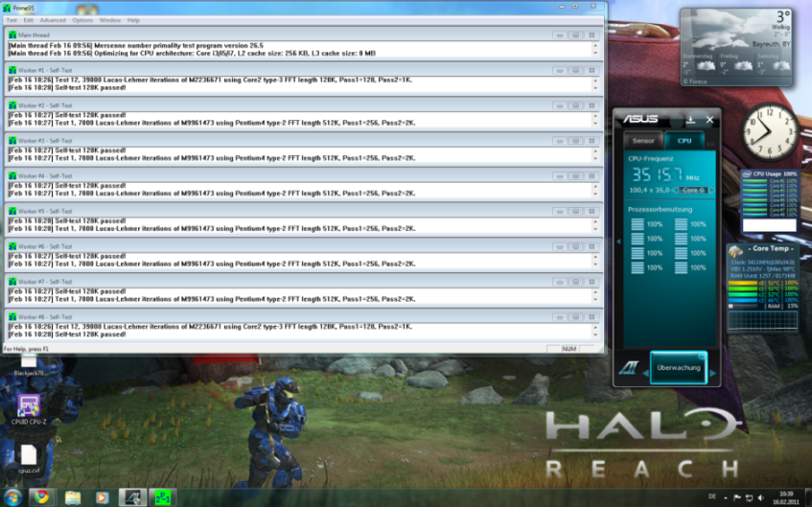Launch Google Chrome from the taskbar

coord(41,497)
